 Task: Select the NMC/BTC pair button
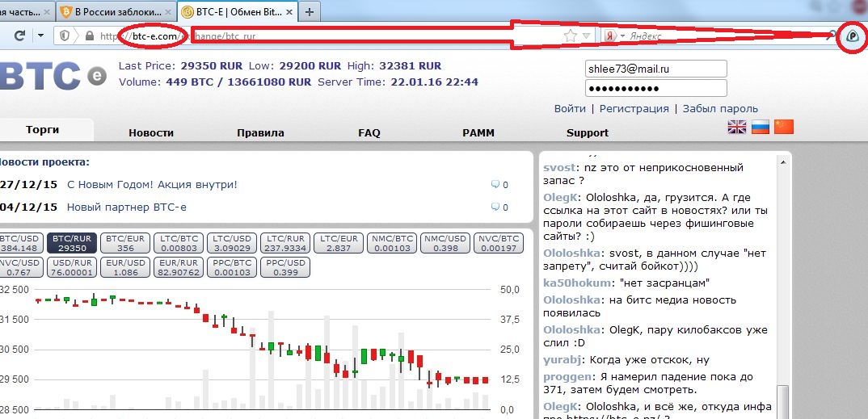(x=391, y=243)
